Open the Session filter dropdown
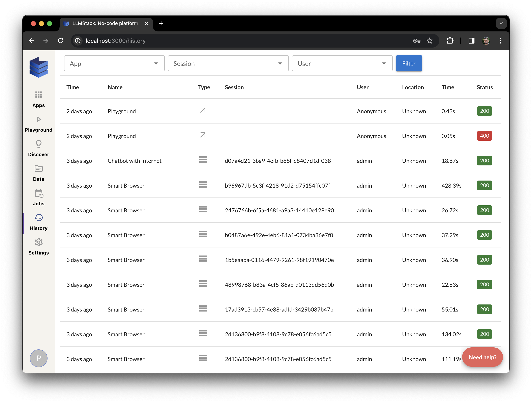The width and height of the screenshot is (532, 403). tap(228, 63)
